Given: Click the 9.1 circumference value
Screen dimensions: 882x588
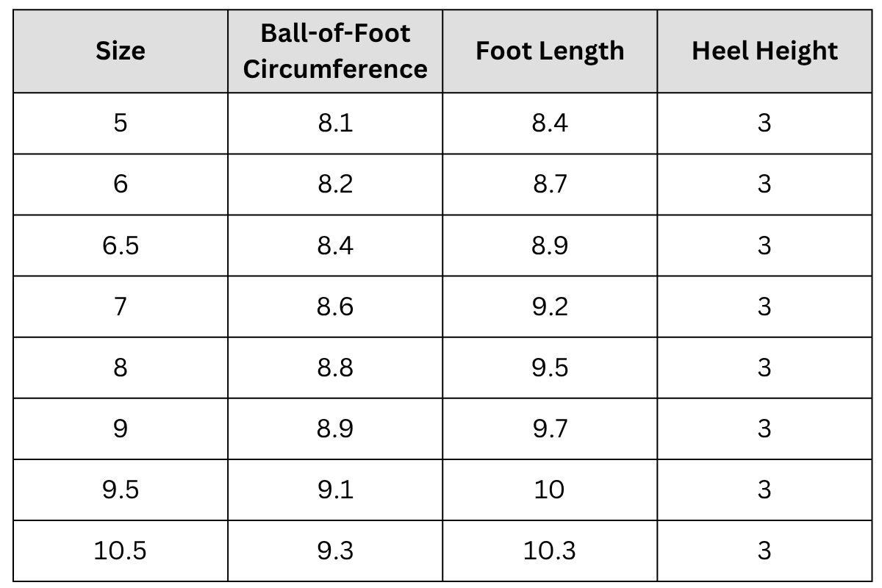Looking at the screenshot, I should (x=335, y=490).
